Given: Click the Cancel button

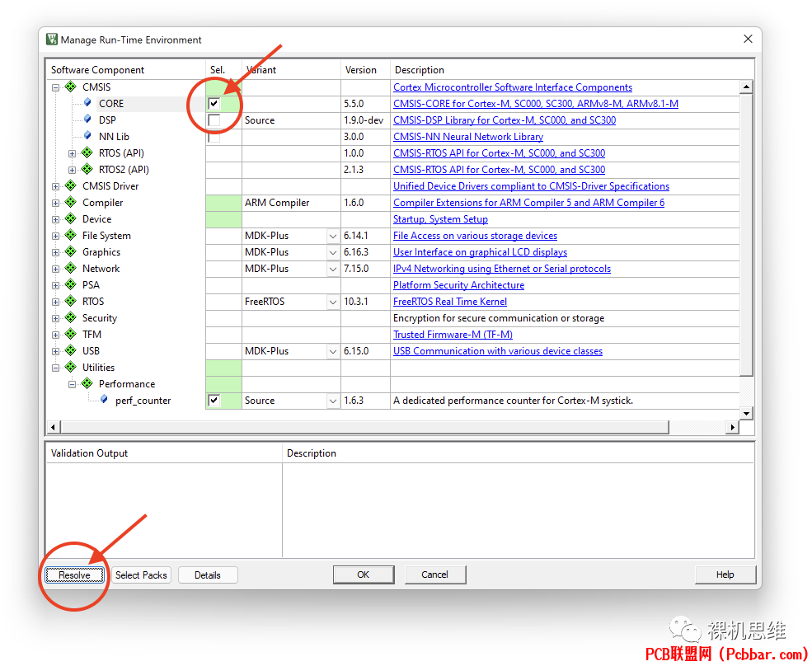Looking at the screenshot, I should coord(435,575).
